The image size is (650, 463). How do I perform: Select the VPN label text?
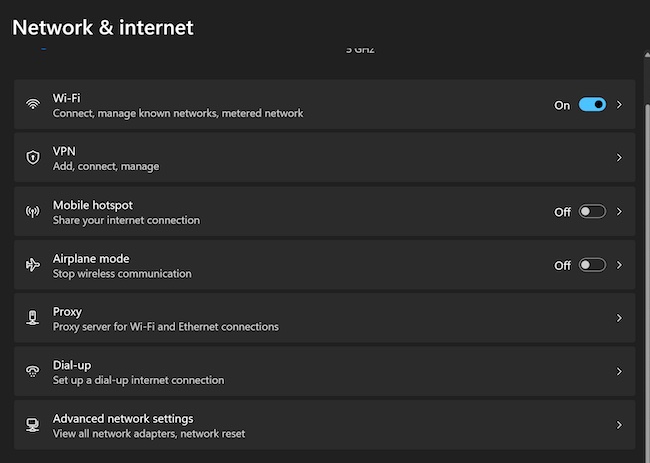[64, 151]
